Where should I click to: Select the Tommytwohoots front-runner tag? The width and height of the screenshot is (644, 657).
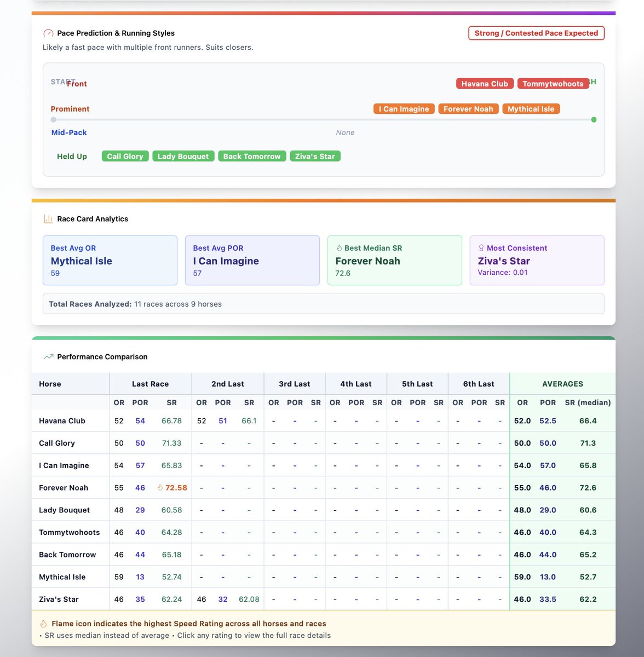pyautogui.click(x=553, y=84)
